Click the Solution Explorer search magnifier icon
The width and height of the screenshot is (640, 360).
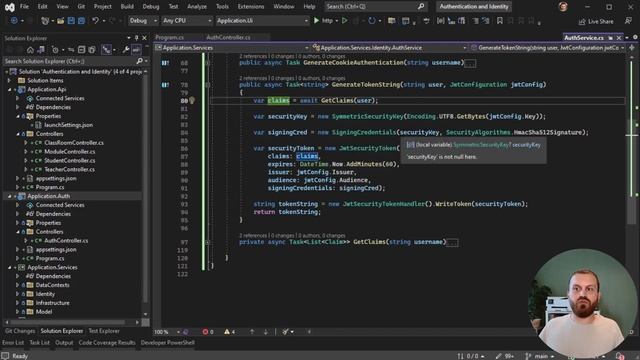[139, 61]
